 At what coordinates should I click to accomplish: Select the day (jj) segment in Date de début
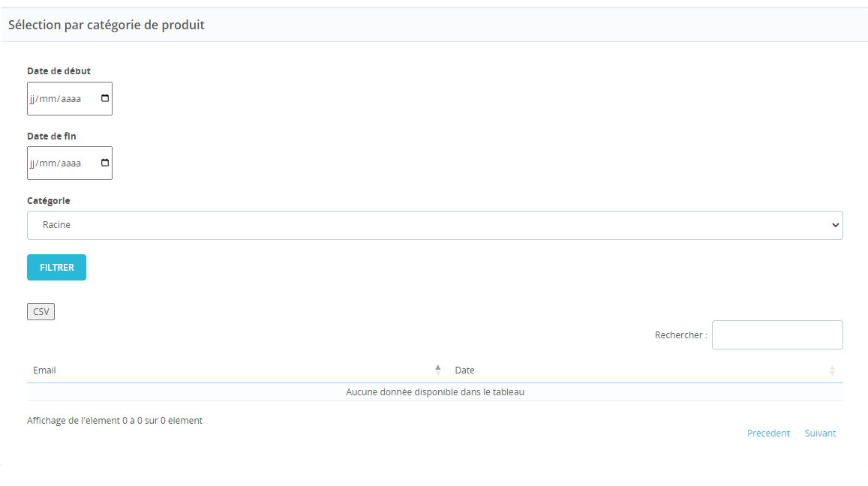33,99
